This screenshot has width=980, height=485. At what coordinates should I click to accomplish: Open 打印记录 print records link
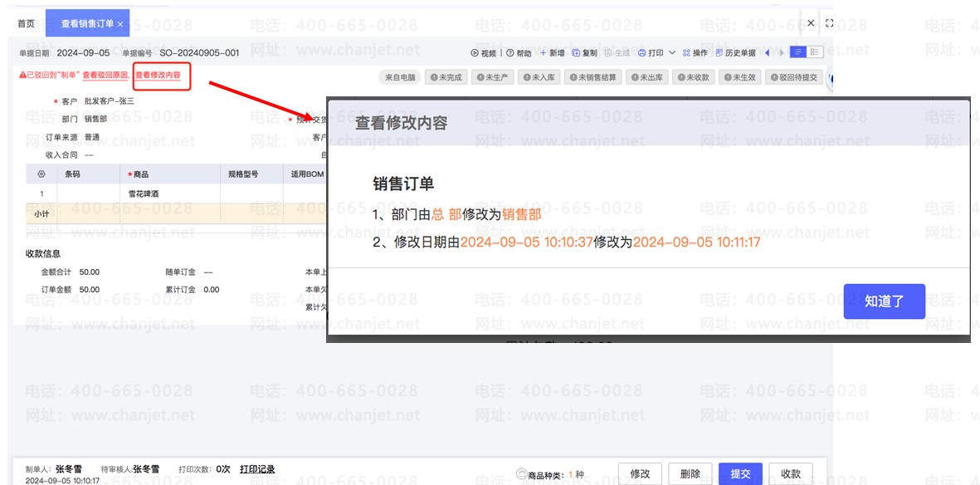pos(257,468)
